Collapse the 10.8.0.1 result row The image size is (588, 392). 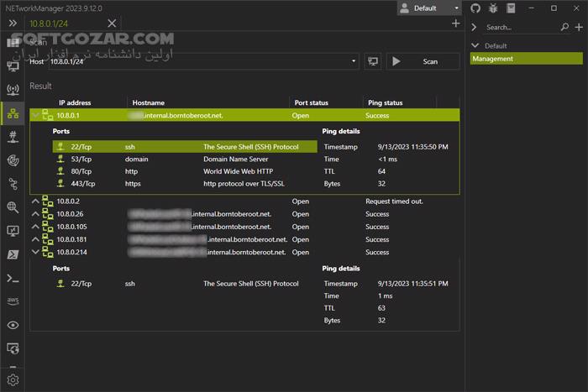(35, 115)
